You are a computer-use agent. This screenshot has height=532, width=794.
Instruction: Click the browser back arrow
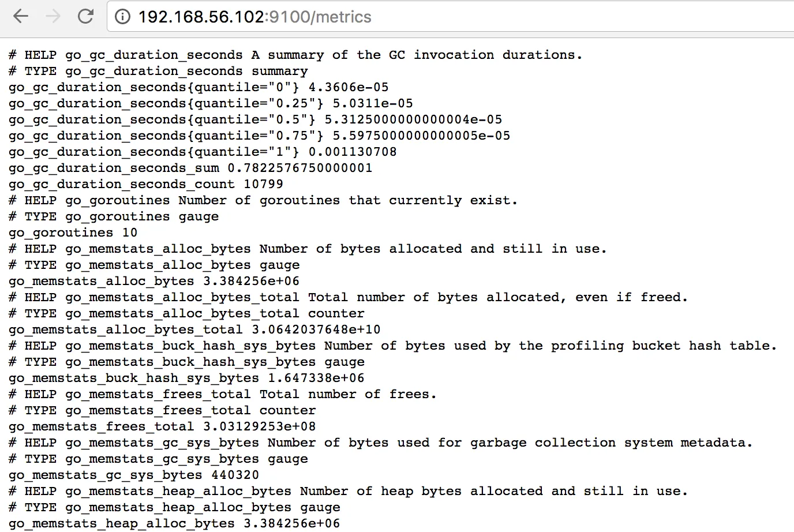[x=21, y=17]
